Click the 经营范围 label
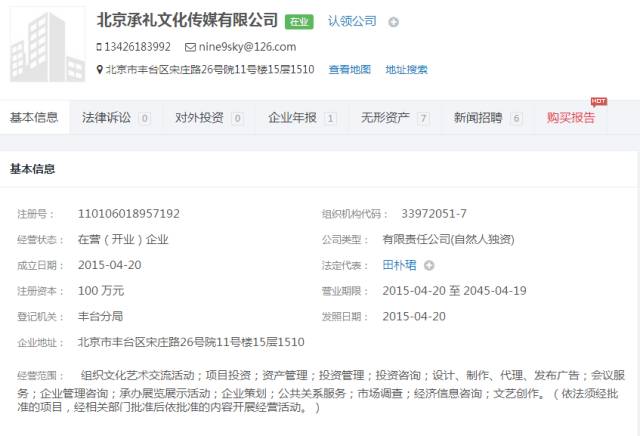 [x=40, y=376]
